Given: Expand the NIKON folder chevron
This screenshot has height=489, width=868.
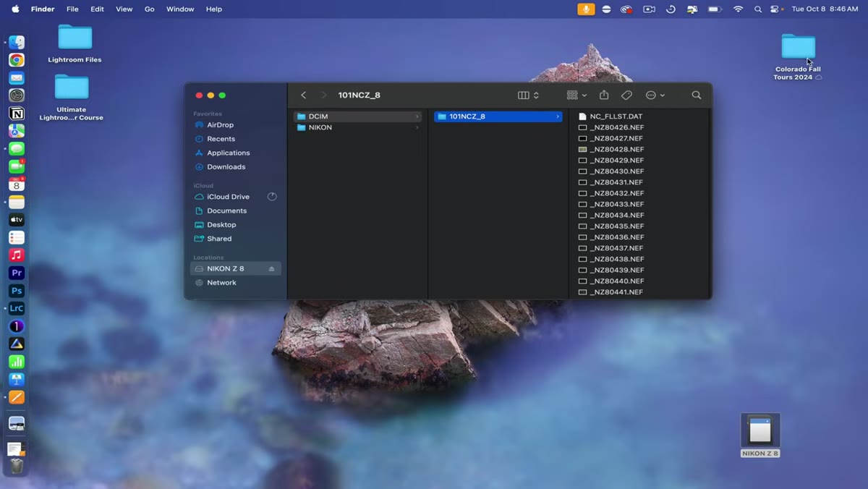Looking at the screenshot, I should 417,127.
